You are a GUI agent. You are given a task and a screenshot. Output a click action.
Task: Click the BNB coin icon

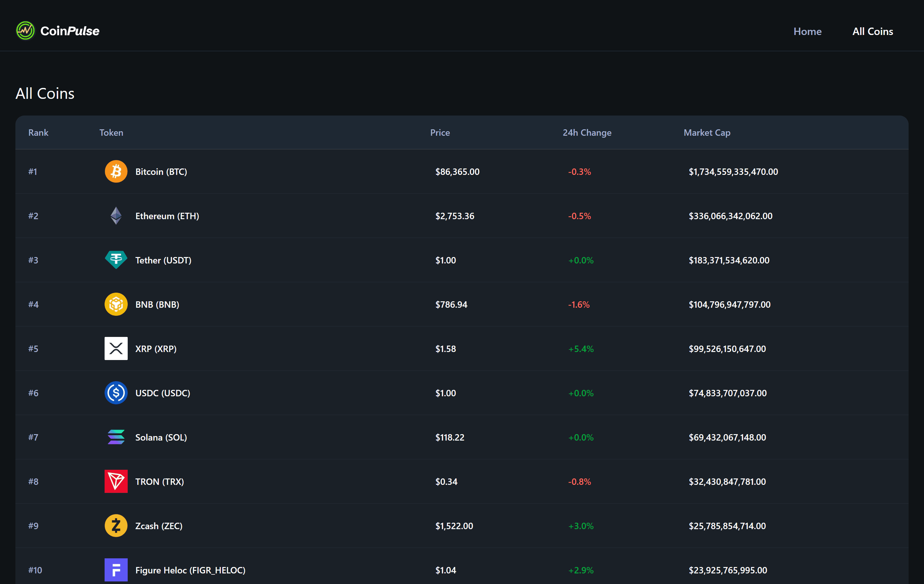pyautogui.click(x=116, y=304)
